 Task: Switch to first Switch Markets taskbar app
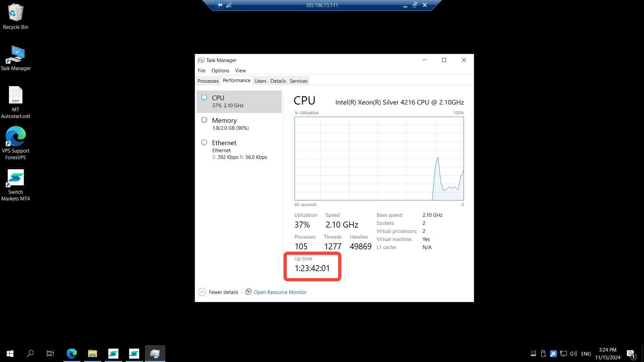(113, 353)
